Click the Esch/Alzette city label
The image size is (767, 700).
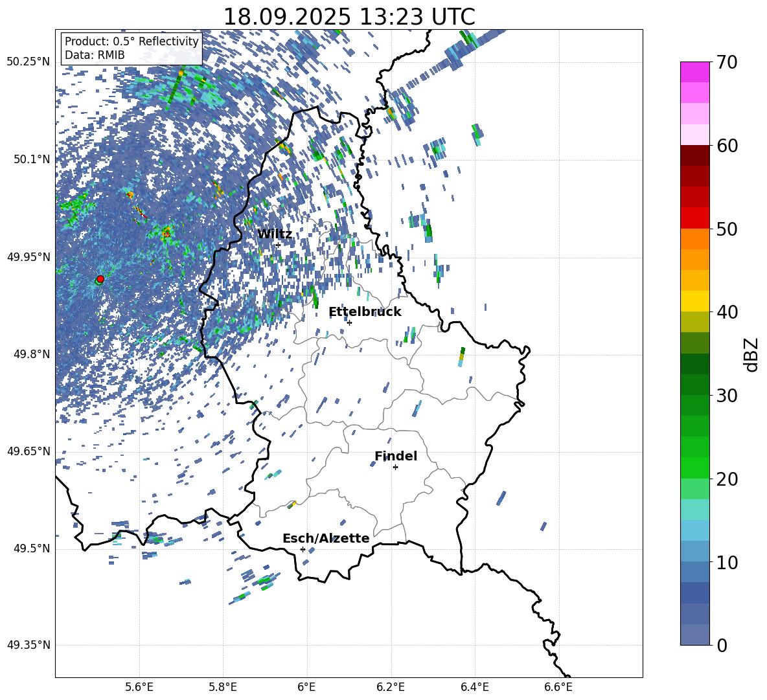tap(326, 538)
